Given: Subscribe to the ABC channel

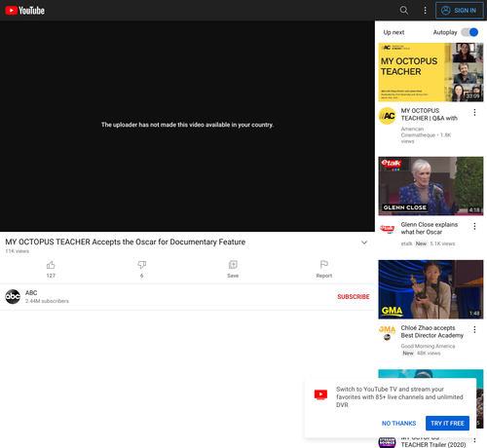Looking at the screenshot, I should (354, 297).
